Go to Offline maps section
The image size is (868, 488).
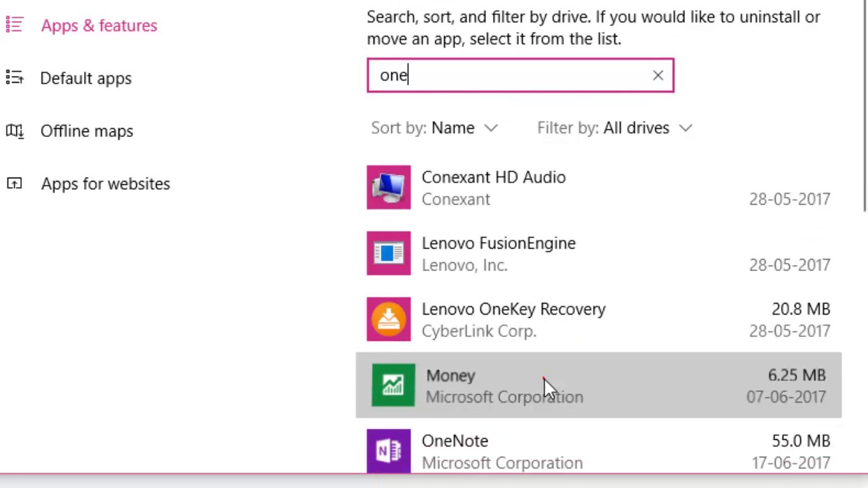[87, 131]
